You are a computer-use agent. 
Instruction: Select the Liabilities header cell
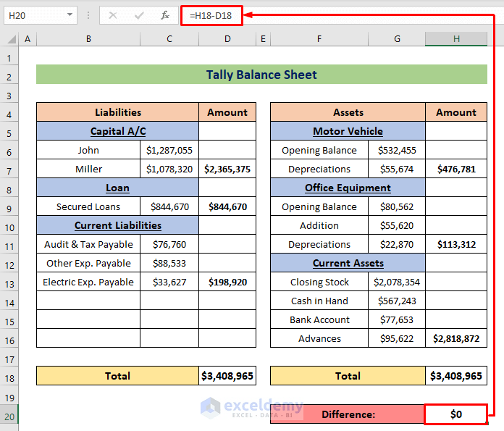pos(117,112)
